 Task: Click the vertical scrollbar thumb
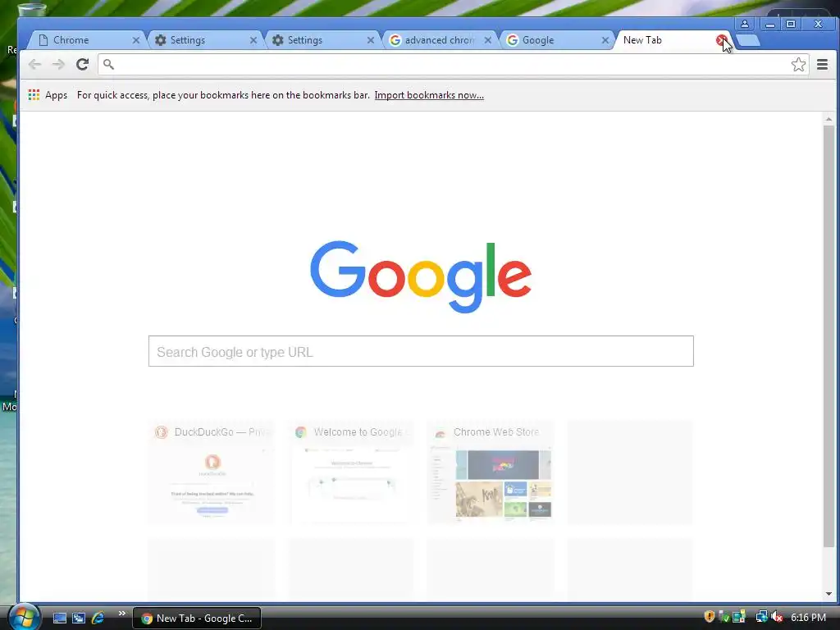[829, 336]
